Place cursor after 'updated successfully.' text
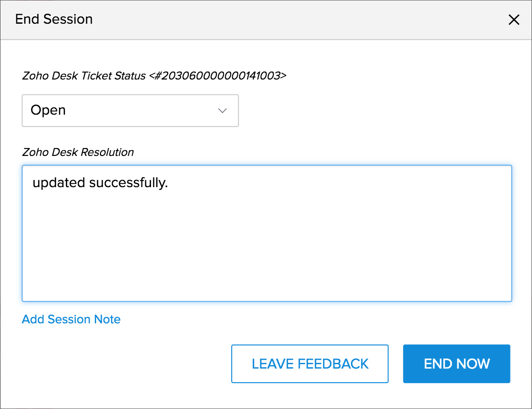This screenshot has width=532, height=409. 169,183
